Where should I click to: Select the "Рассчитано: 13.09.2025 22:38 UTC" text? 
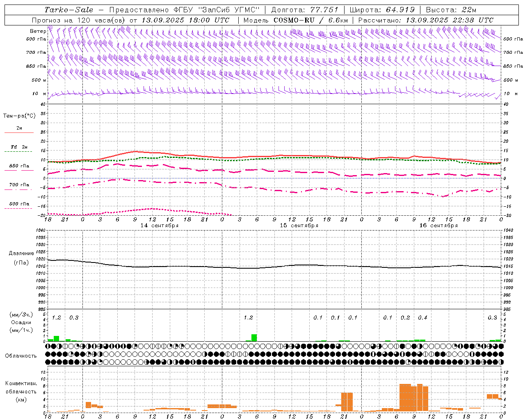point(426,20)
